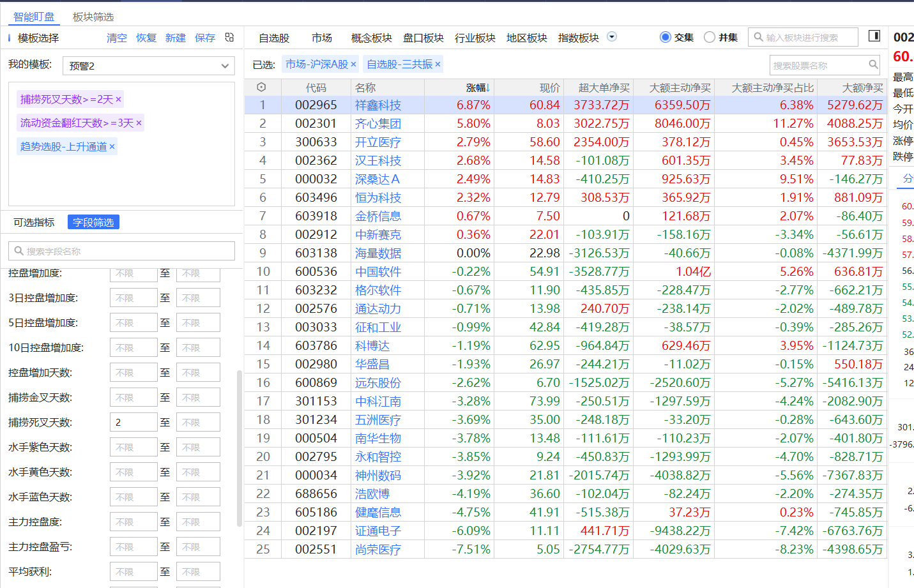Click the 水手紫色天数 minimum field

pyautogui.click(x=133, y=447)
